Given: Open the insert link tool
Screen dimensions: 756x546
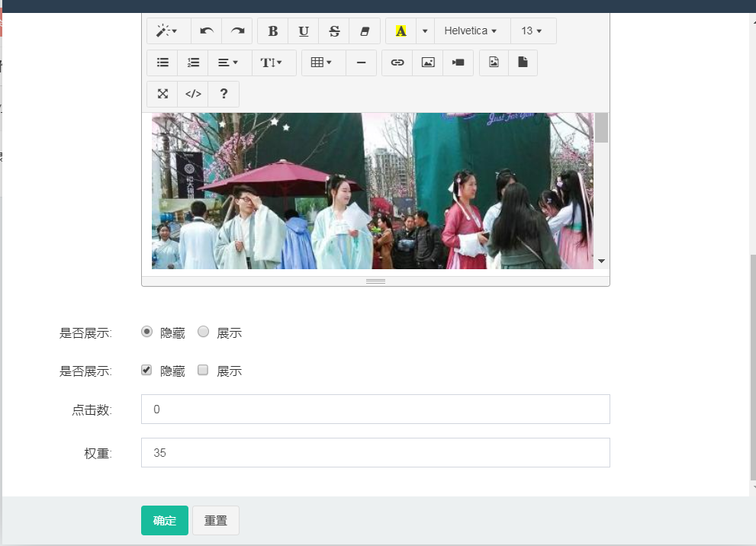Looking at the screenshot, I should 397,63.
